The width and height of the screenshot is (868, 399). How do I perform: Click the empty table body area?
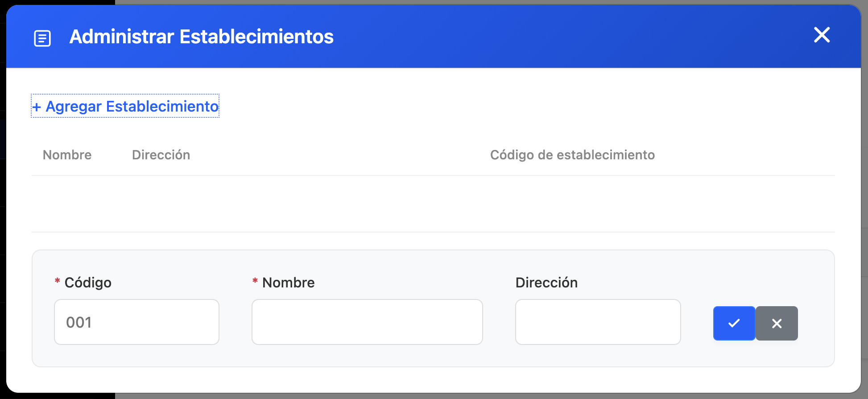pyautogui.click(x=433, y=204)
